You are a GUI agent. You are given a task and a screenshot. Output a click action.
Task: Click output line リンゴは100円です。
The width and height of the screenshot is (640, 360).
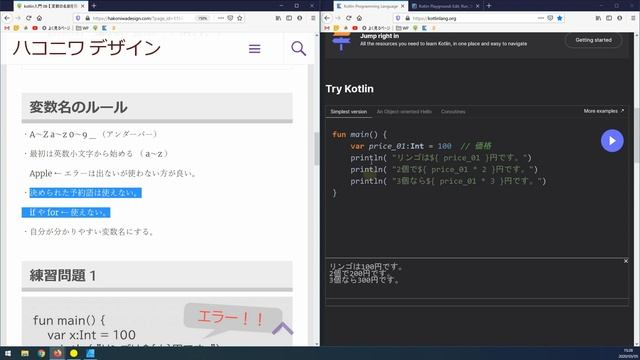pos(366,267)
